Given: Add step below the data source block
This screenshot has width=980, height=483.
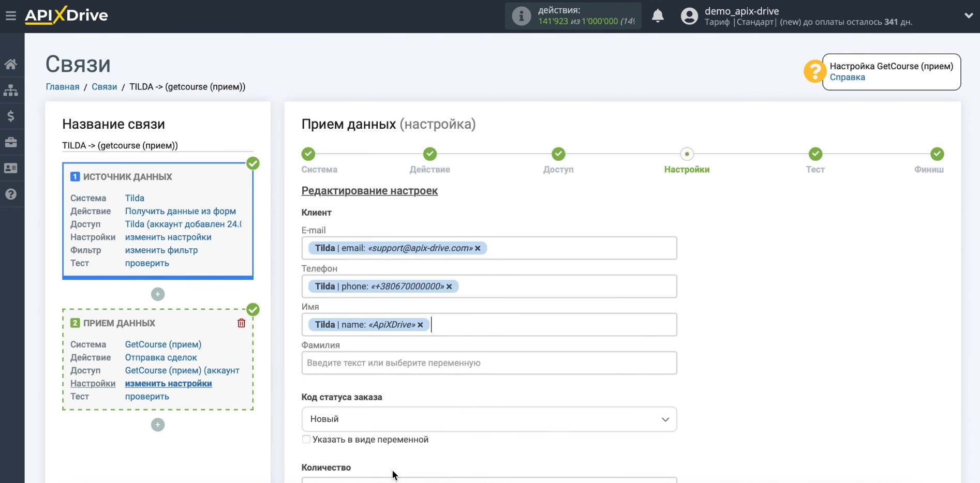Looking at the screenshot, I should coord(158,294).
